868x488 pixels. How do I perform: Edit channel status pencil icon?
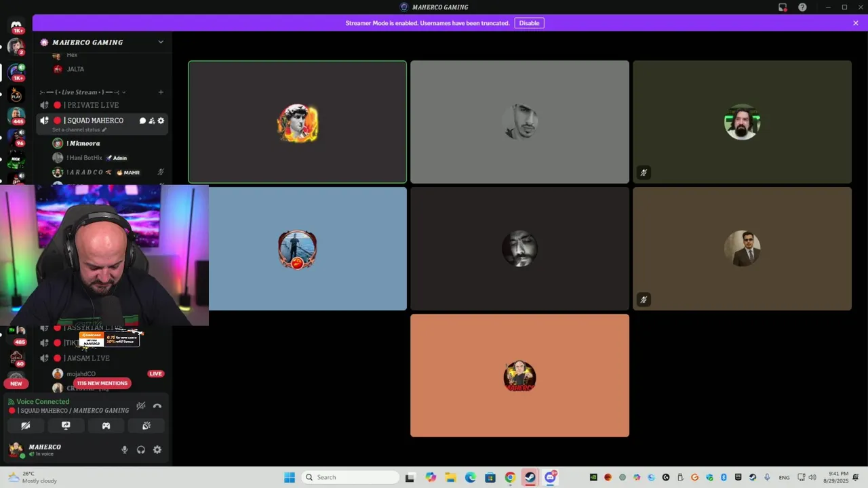(x=104, y=129)
